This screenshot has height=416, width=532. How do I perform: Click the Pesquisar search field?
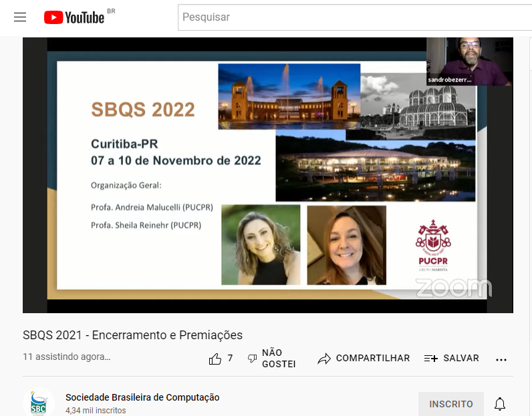coord(354,17)
